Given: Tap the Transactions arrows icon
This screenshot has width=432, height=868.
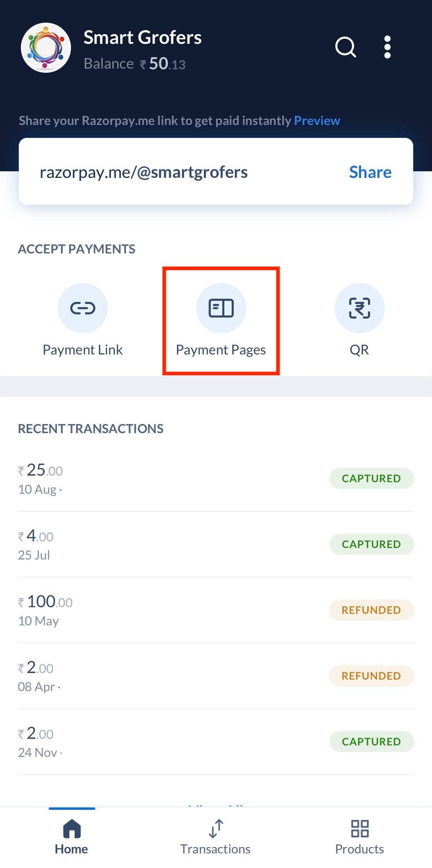Looking at the screenshot, I should [x=216, y=828].
